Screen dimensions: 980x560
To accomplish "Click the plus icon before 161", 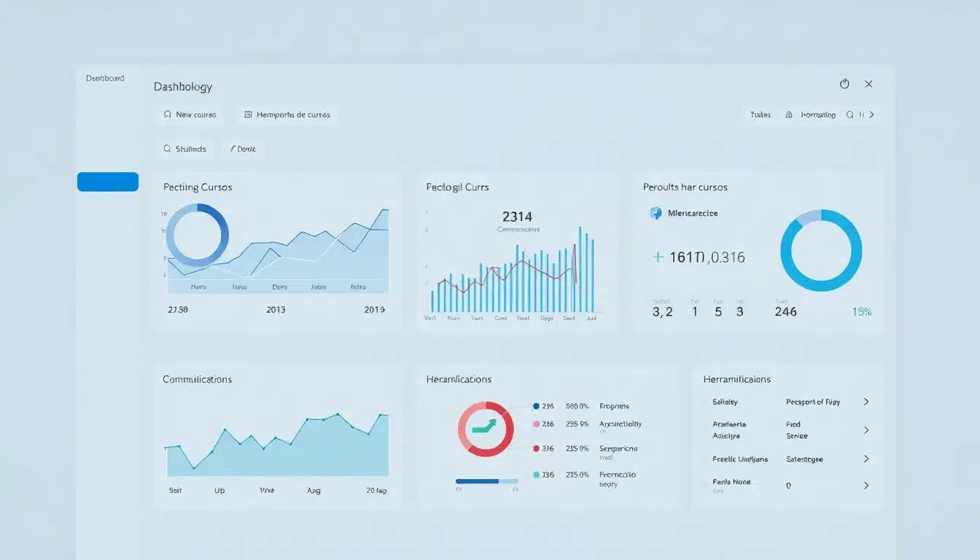I will pos(658,257).
